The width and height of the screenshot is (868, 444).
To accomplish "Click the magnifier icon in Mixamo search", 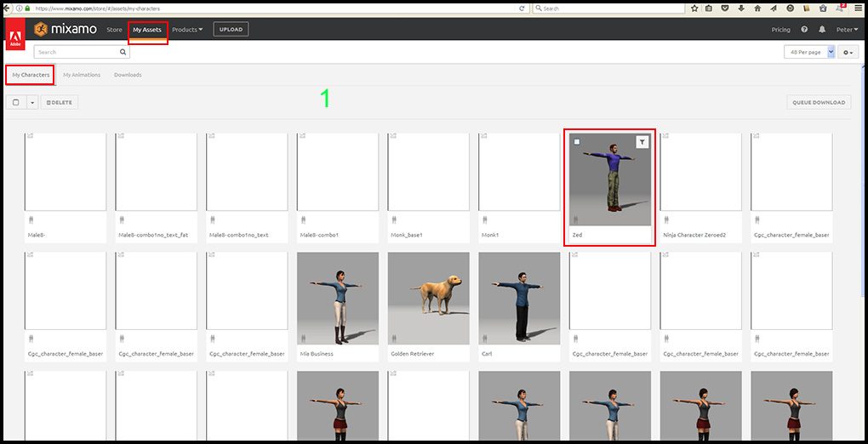I will click(x=123, y=52).
